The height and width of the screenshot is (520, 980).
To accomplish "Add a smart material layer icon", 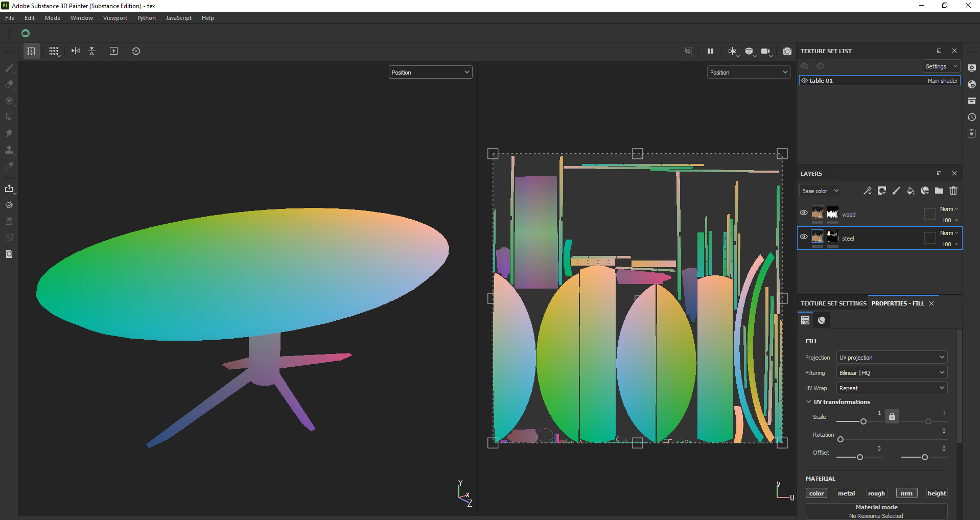I will pyautogui.click(x=925, y=191).
